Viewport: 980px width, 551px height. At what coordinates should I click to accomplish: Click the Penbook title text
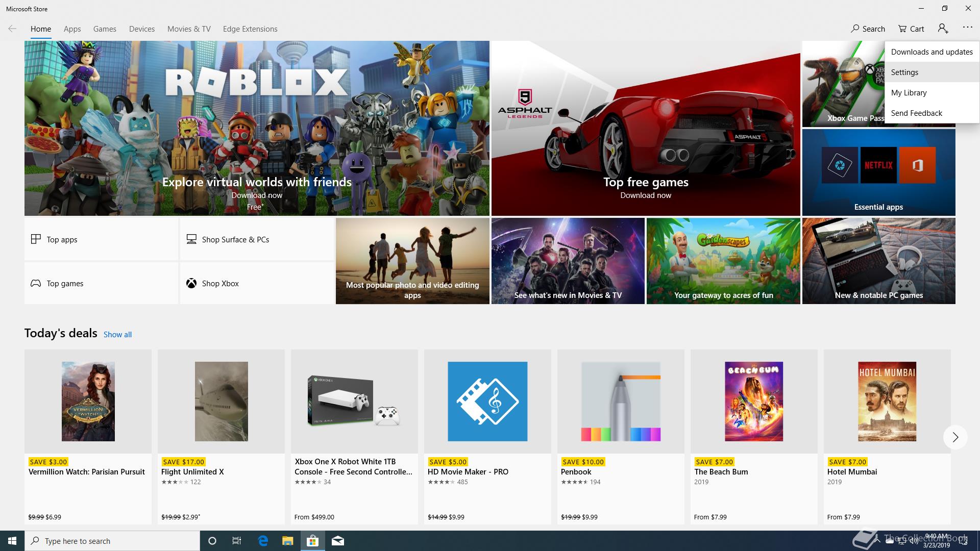[x=576, y=472]
